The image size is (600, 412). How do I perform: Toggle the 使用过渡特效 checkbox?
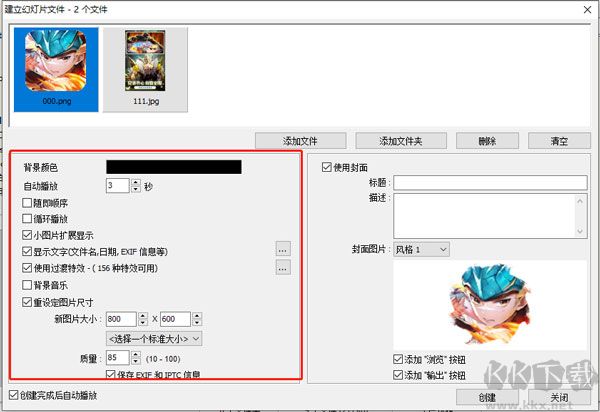[27, 268]
